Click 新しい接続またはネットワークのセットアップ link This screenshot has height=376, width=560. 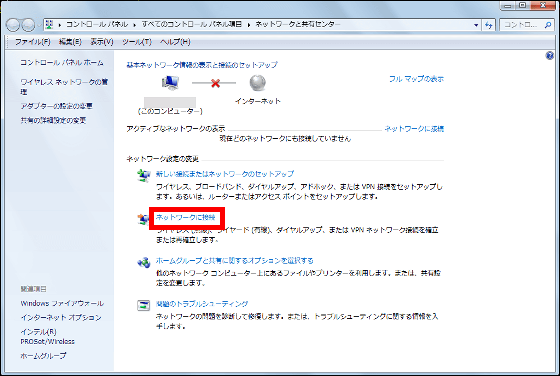pos(225,174)
